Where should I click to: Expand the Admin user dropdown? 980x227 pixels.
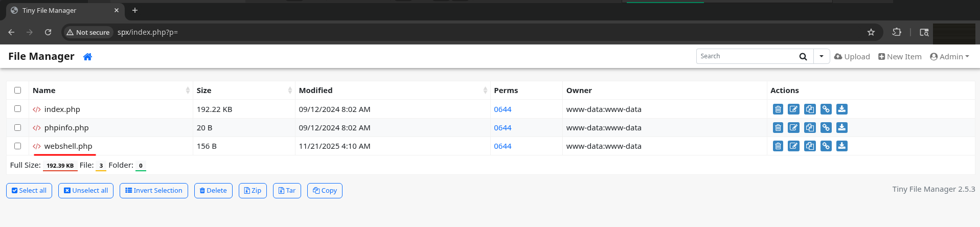pos(949,57)
